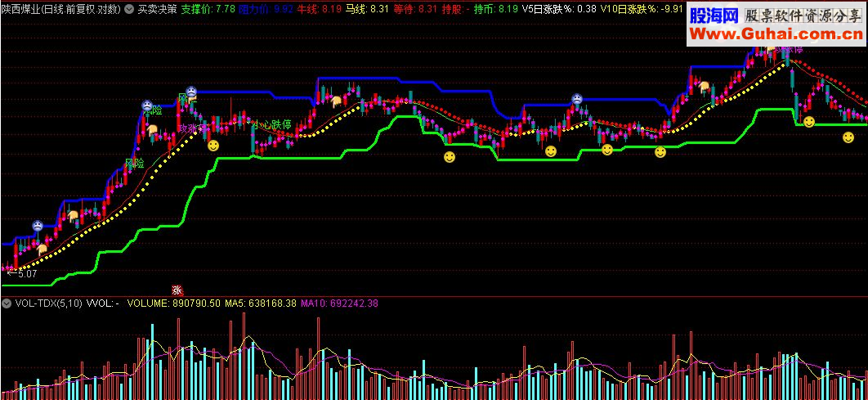The width and height of the screenshot is (868, 400).
Task: Click the 陕西煤业(日线.前复权.对数) chart title
Action: coord(62,9)
